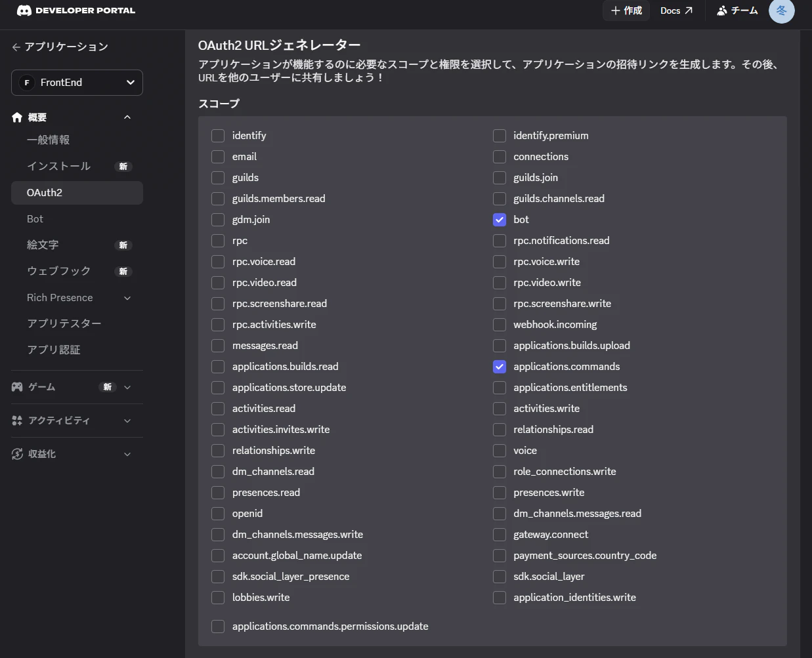Check application_identities.write scope

click(x=500, y=598)
